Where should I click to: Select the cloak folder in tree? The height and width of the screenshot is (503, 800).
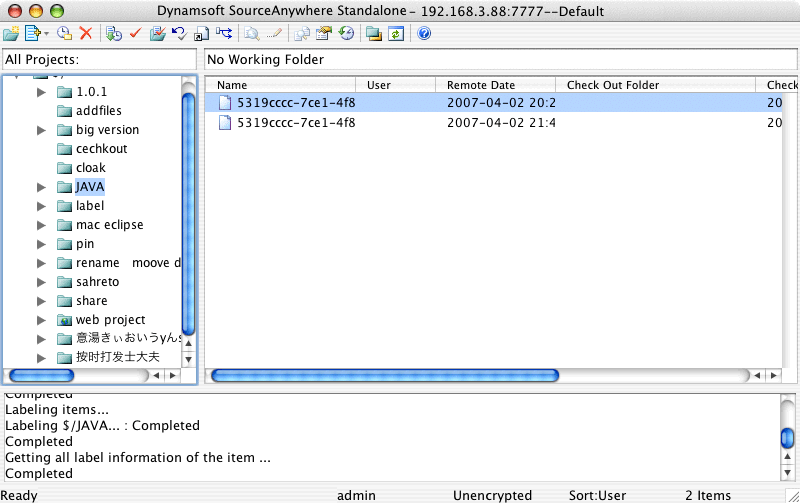coord(90,168)
